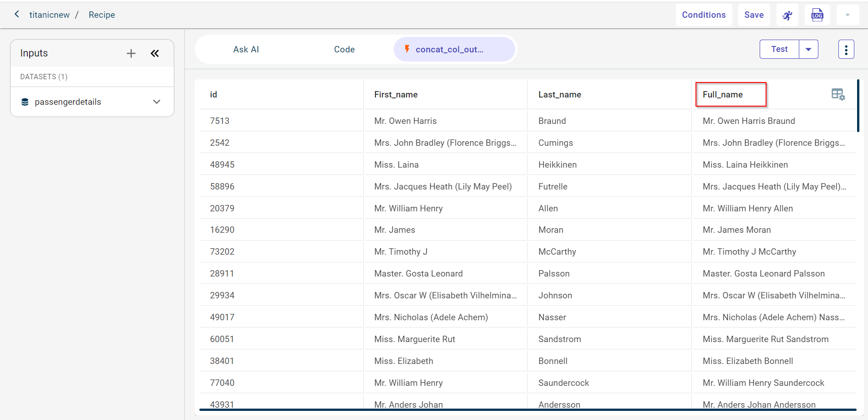Add a new input with plus icon

click(x=131, y=53)
